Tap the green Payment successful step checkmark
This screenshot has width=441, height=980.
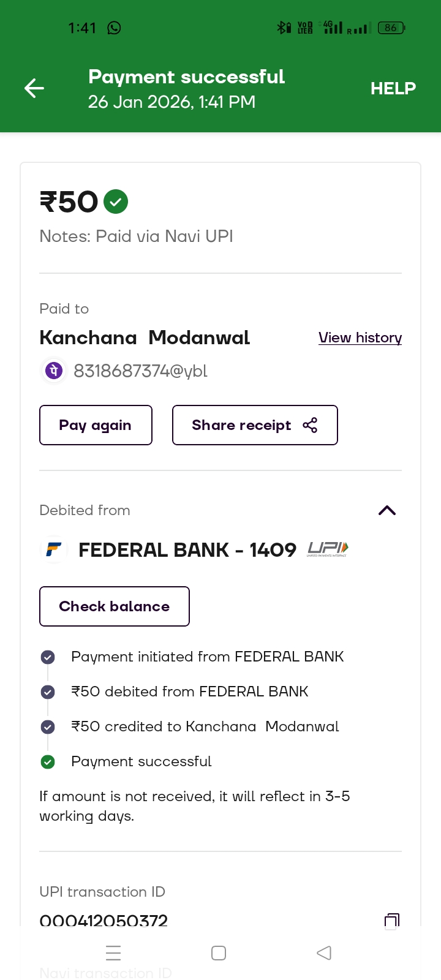(48, 762)
